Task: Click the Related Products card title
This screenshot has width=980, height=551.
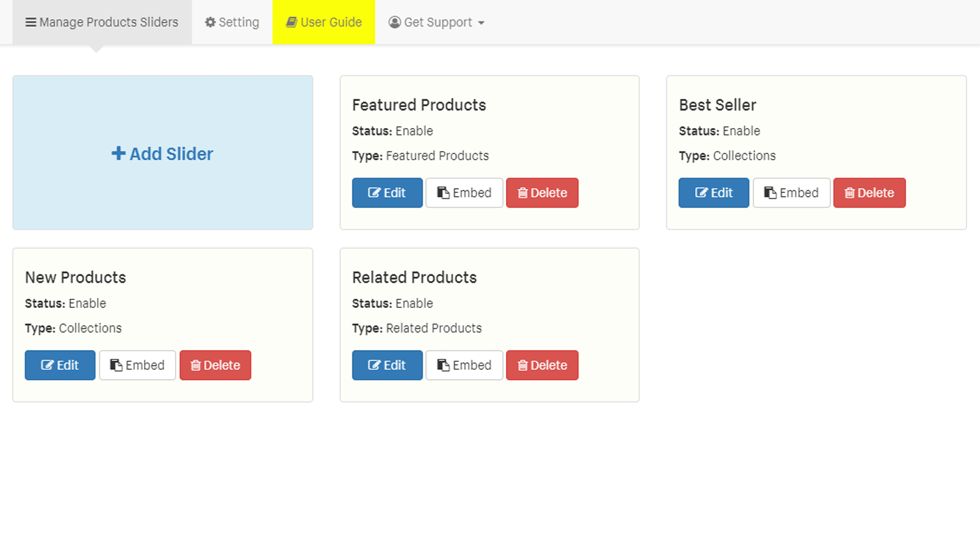Action: click(414, 277)
